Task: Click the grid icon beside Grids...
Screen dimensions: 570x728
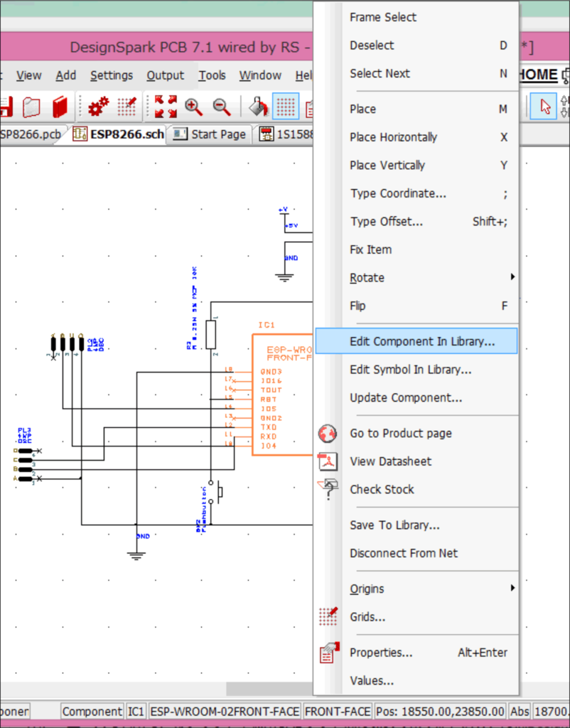Action: click(328, 616)
